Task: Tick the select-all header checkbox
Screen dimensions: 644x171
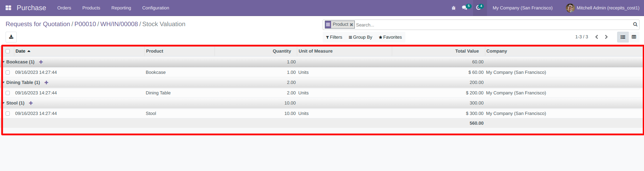Action: point(8,51)
